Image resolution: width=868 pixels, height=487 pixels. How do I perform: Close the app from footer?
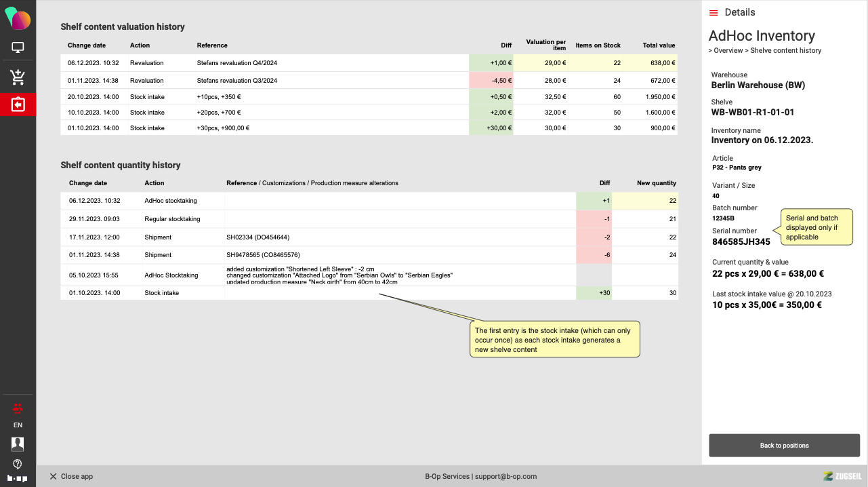click(x=71, y=476)
